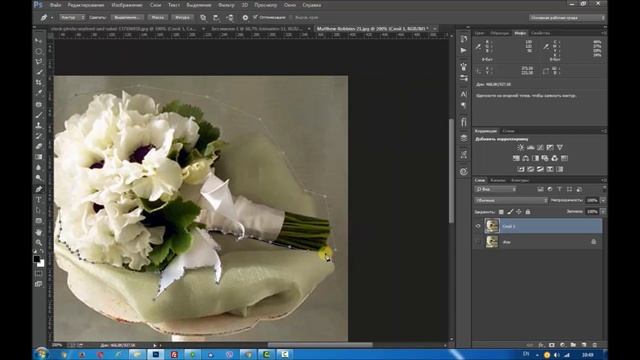This screenshot has height=360, width=640.
Task: Add an Invert adjustment
Action: click(x=521, y=169)
